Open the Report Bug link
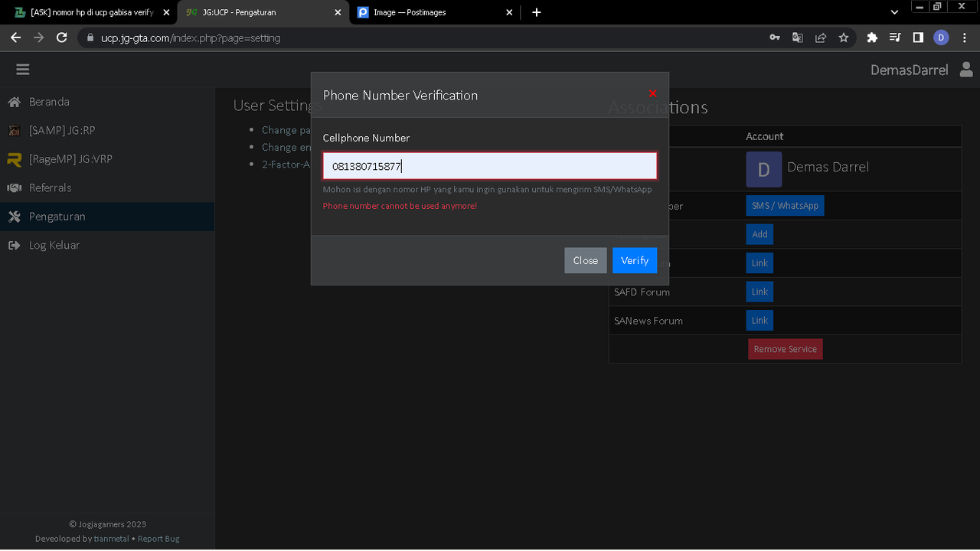This screenshot has height=551, width=980. [158, 539]
